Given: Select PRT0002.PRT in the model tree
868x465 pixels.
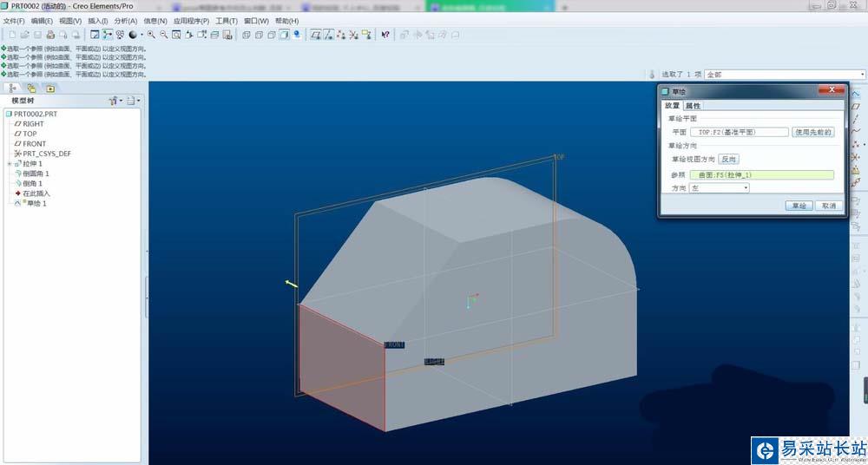Looking at the screenshot, I should click(x=31, y=114).
